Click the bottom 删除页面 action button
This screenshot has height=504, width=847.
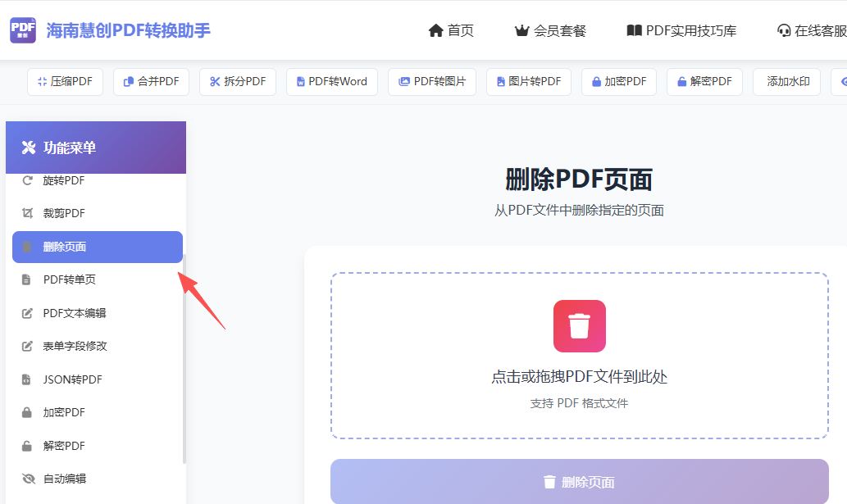[580, 482]
